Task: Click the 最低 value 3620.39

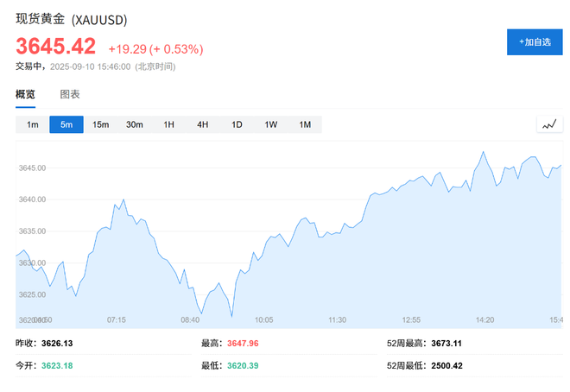Action: [242, 366]
